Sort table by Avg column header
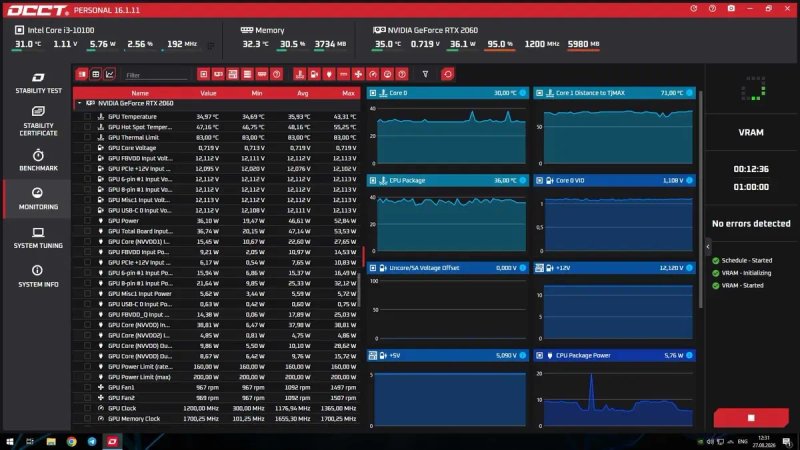Image resolution: width=800 pixels, height=450 pixels. 303,93
